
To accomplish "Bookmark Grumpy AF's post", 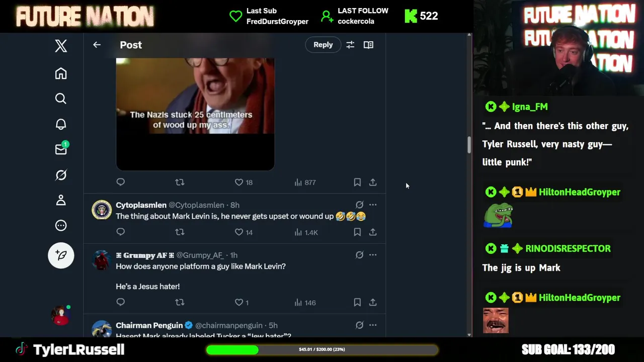I will 357,302.
